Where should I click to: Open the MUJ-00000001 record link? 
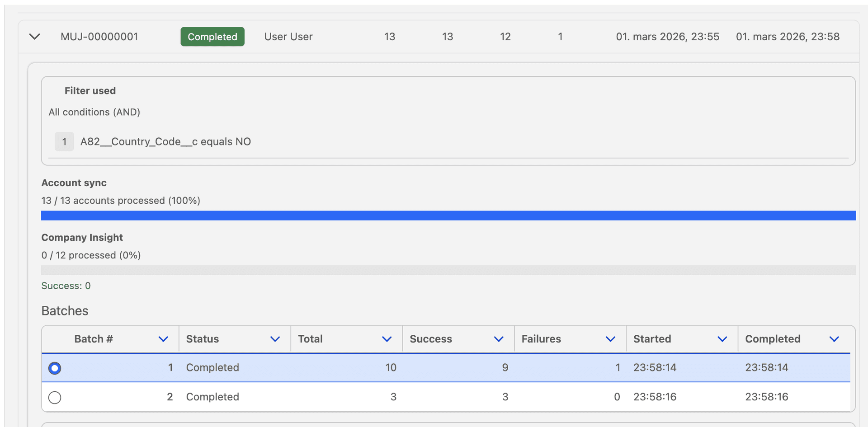click(x=99, y=37)
